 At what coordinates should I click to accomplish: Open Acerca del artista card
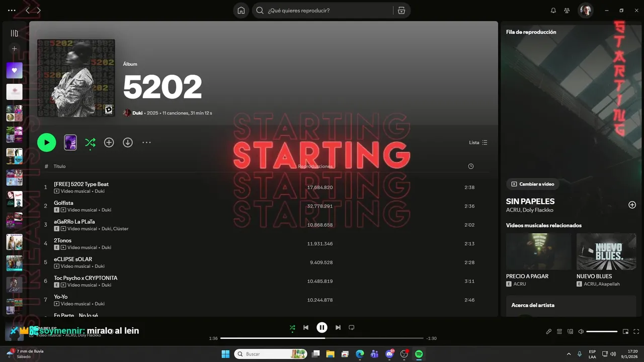[x=571, y=306]
